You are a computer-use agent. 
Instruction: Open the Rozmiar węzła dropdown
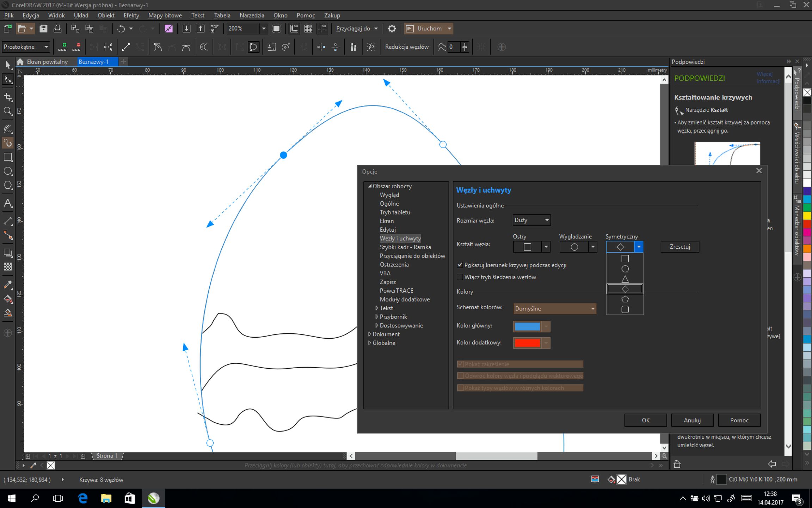[x=531, y=220]
